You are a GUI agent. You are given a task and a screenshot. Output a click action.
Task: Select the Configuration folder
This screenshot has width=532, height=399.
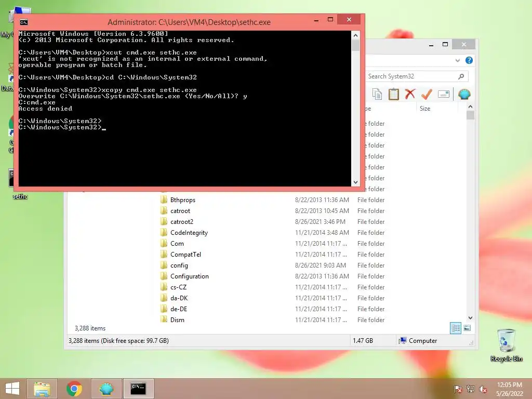[x=189, y=276]
